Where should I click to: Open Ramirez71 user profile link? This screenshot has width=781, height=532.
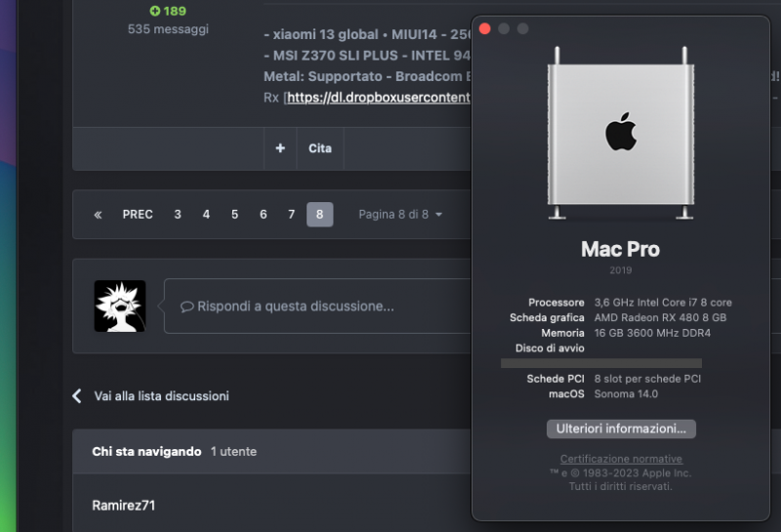[x=124, y=506]
